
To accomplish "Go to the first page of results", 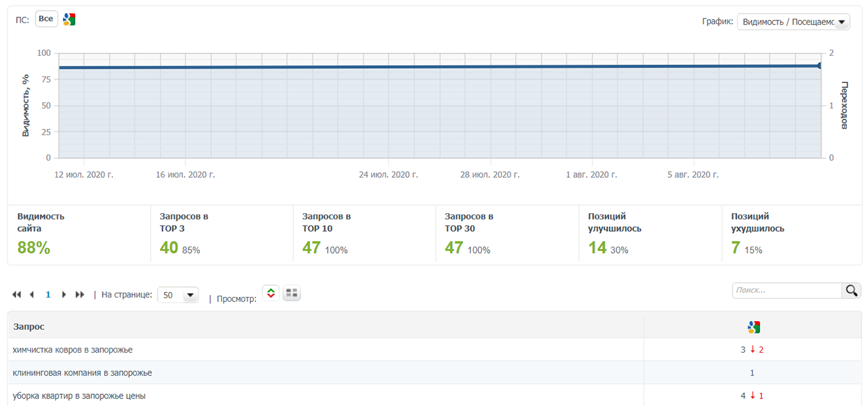I will tap(17, 295).
